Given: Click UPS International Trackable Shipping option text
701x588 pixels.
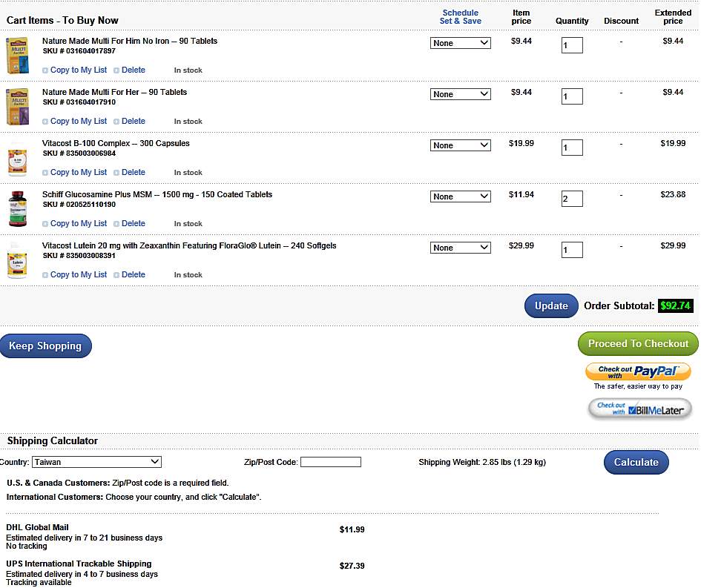Looking at the screenshot, I should tap(79, 564).
